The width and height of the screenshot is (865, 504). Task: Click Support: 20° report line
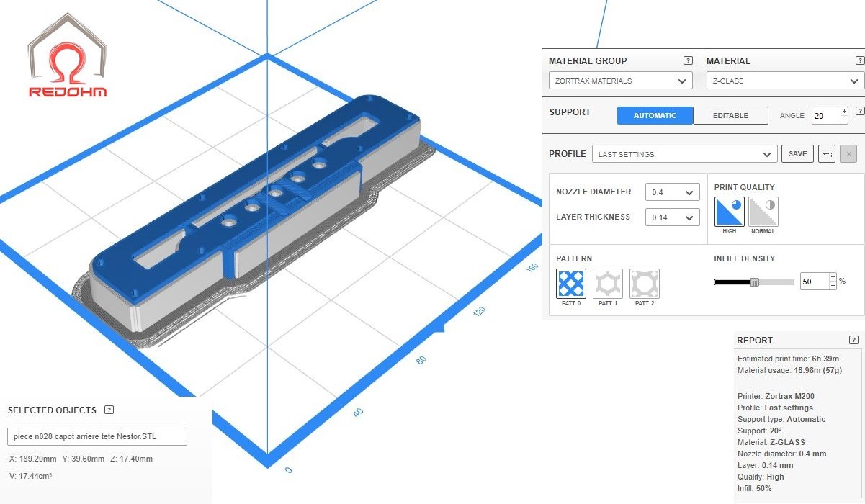coord(760,431)
